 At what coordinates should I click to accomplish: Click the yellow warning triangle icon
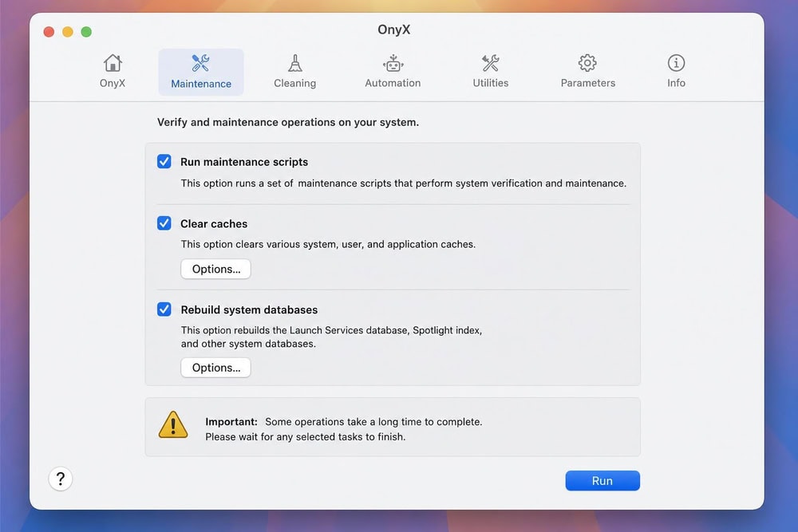pyautogui.click(x=173, y=425)
